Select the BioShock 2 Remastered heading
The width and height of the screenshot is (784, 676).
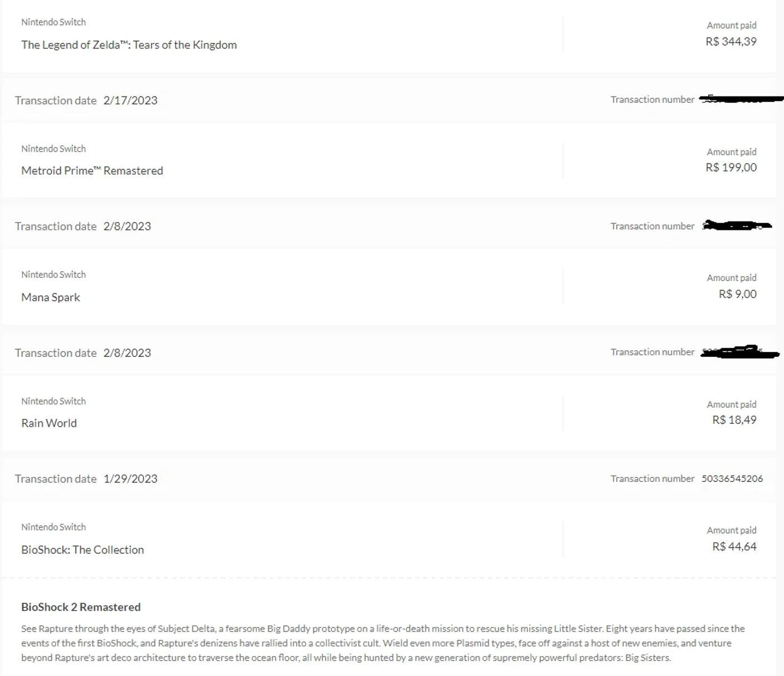pyautogui.click(x=81, y=607)
